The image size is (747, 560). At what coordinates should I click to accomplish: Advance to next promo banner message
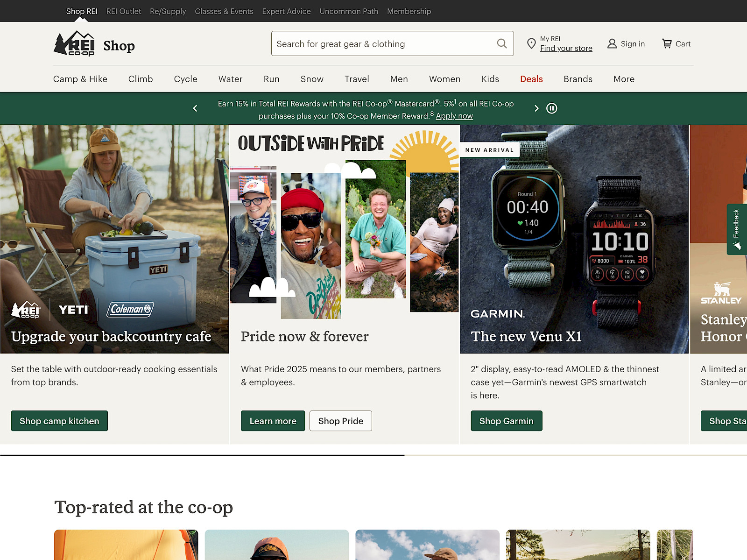pos(536,108)
